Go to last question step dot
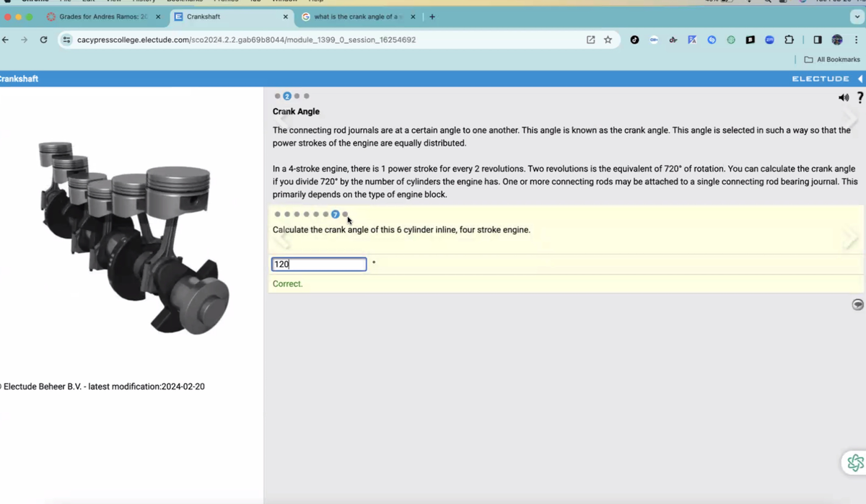866x504 pixels. pyautogui.click(x=345, y=214)
